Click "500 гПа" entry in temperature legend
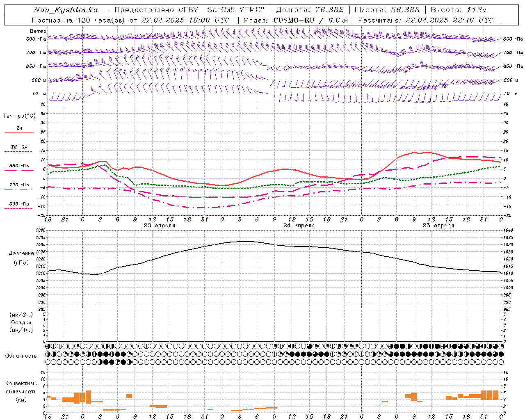 (19, 204)
